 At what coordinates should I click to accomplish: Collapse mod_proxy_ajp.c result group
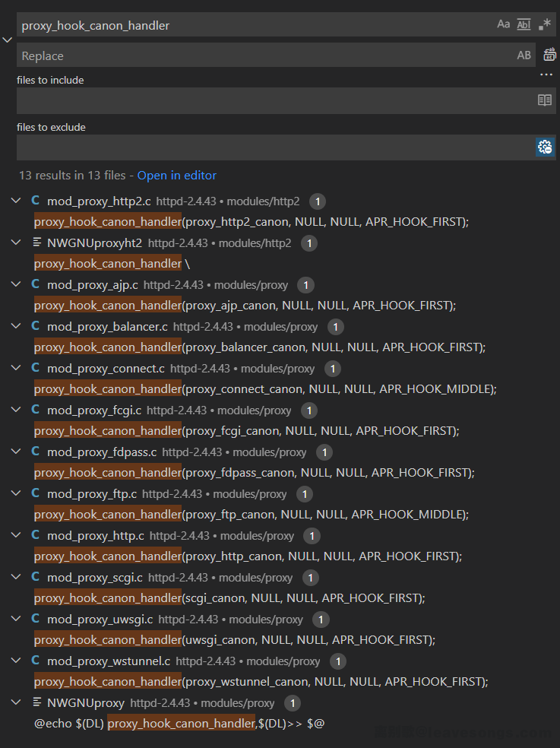pyautogui.click(x=16, y=284)
